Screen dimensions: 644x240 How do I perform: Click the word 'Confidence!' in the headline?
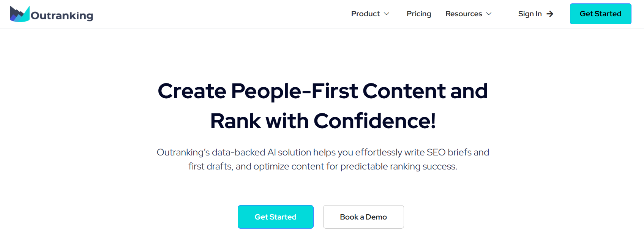coord(375,121)
